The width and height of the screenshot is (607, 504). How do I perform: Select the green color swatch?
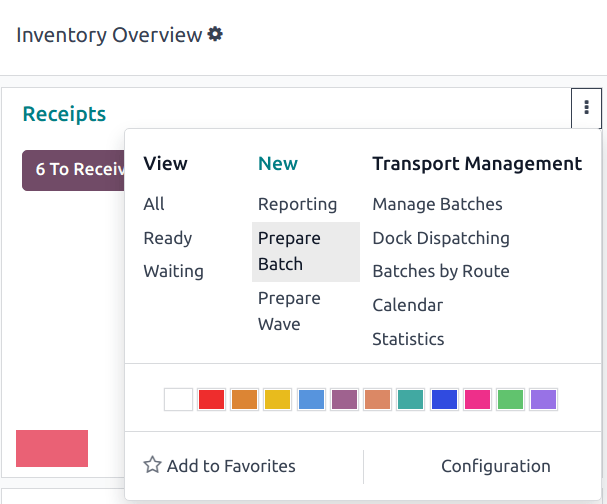coord(510,400)
